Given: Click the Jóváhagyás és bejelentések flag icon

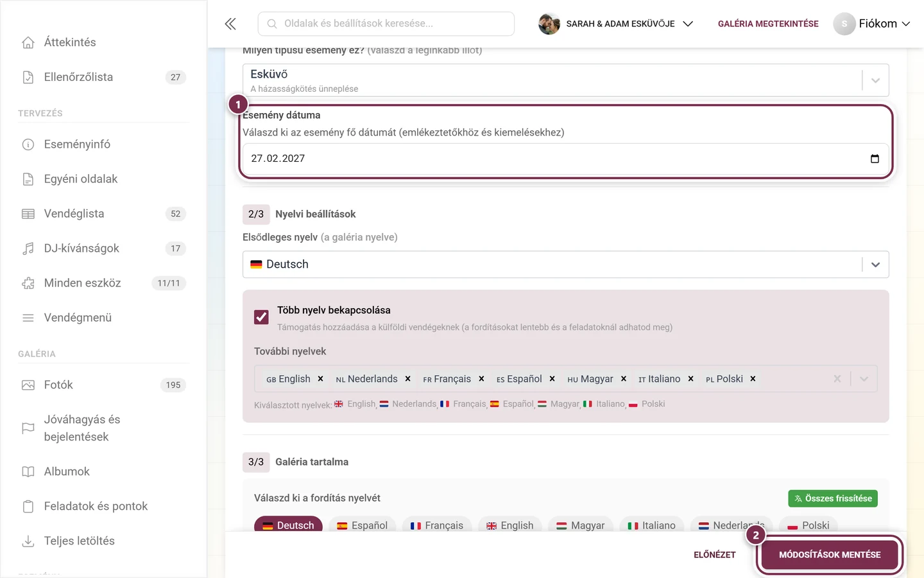Looking at the screenshot, I should coord(28,428).
